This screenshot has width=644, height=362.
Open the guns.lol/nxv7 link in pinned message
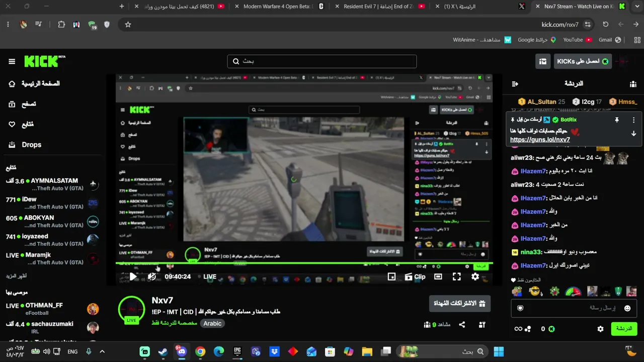(540, 140)
